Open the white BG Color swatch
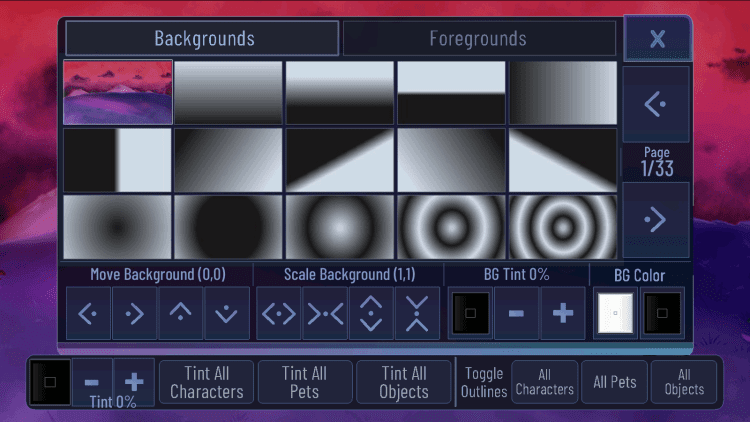This screenshot has height=422, width=750. [615, 313]
